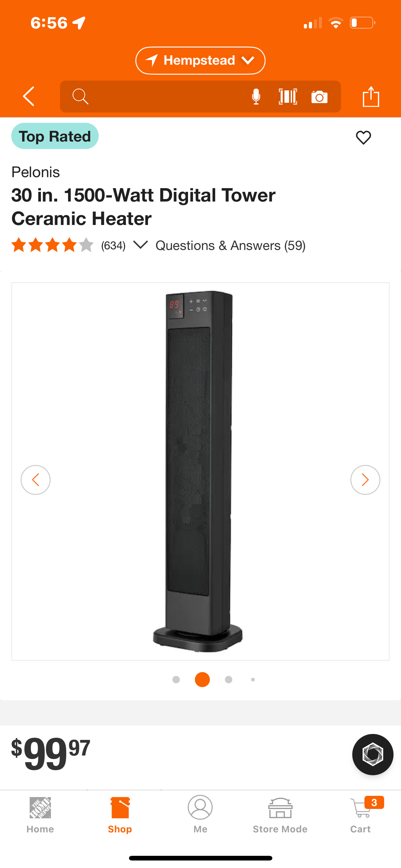Screen dimensions: 401x868
Task: Show next product image arrow
Action: [x=365, y=480]
